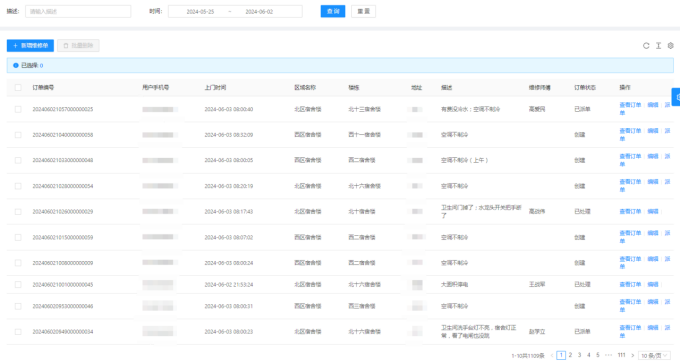The width and height of the screenshot is (681, 362).
Task: Check the row for order 20240602100100000045
Action: pyautogui.click(x=18, y=284)
